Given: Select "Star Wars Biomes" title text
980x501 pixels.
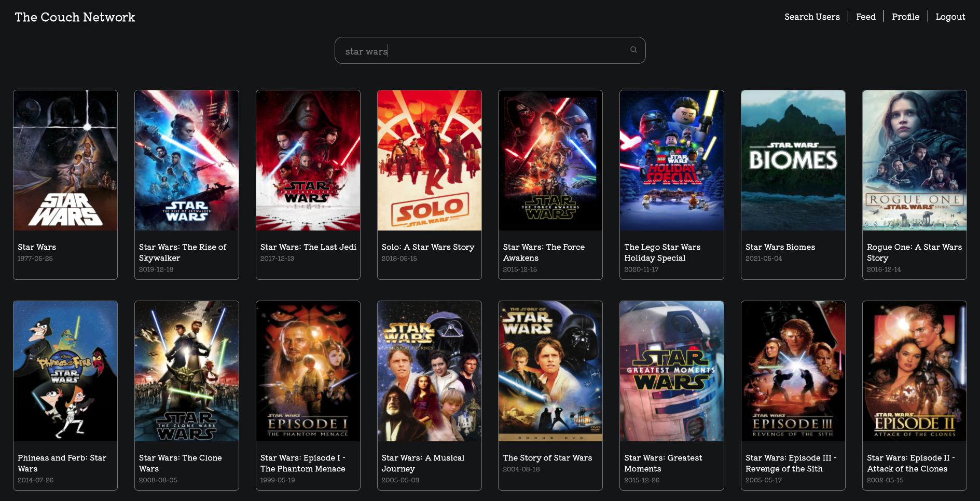Looking at the screenshot, I should (x=780, y=247).
